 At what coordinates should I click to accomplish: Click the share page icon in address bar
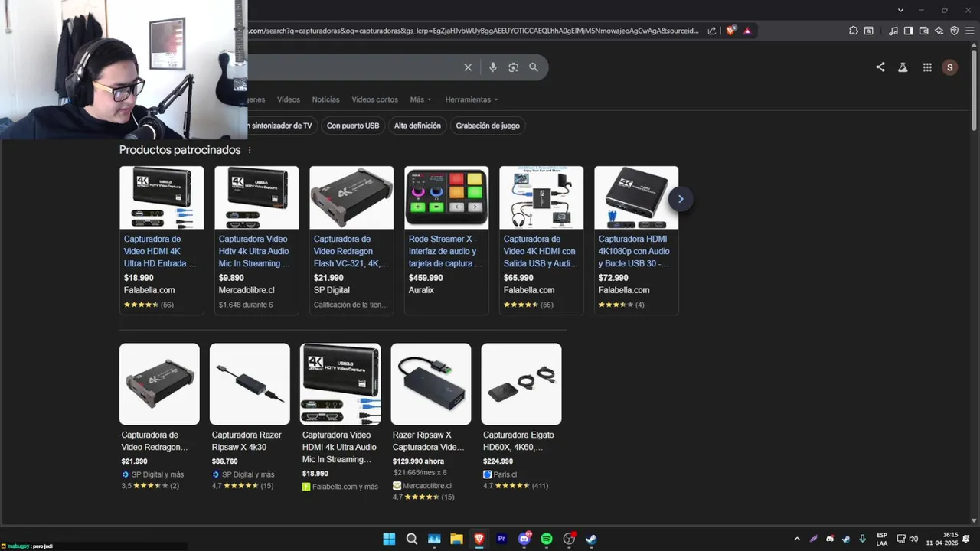coord(712,31)
